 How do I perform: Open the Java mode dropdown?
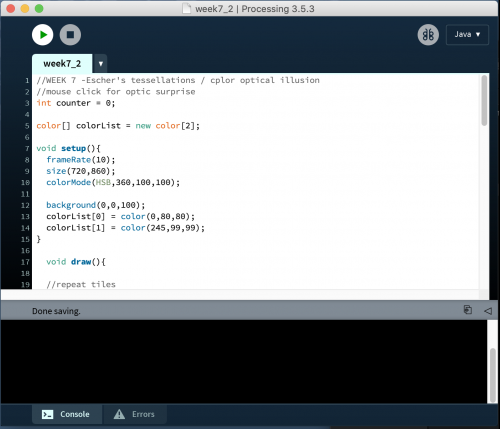(x=467, y=34)
